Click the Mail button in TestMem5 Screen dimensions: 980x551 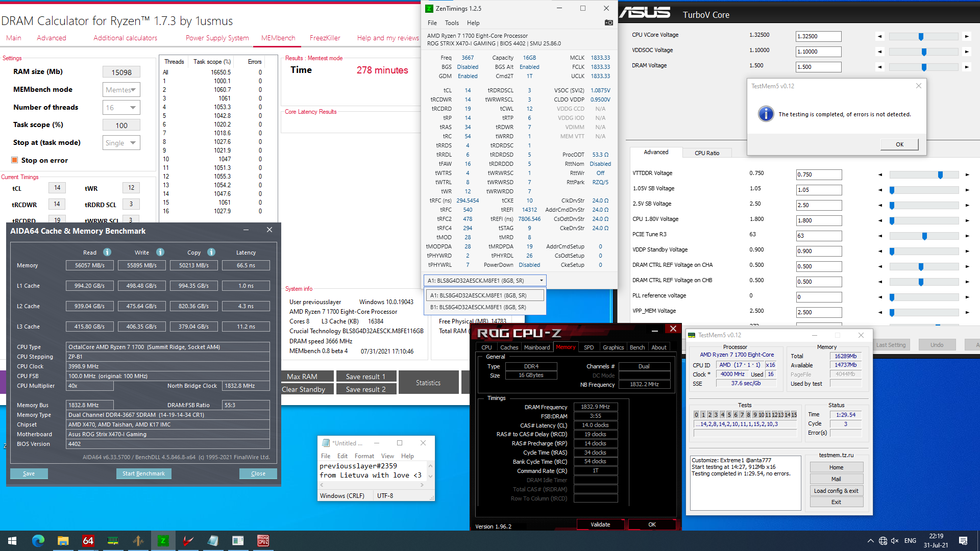pyautogui.click(x=836, y=479)
